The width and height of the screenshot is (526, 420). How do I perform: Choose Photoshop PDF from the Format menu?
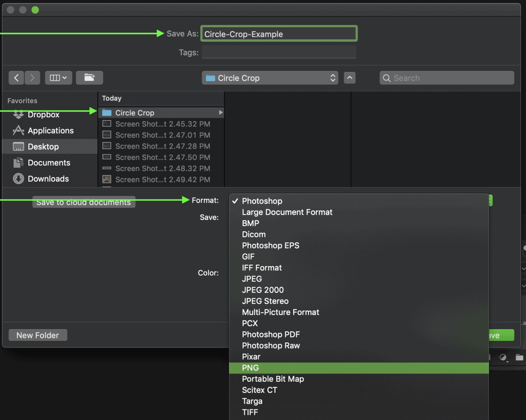(359, 335)
